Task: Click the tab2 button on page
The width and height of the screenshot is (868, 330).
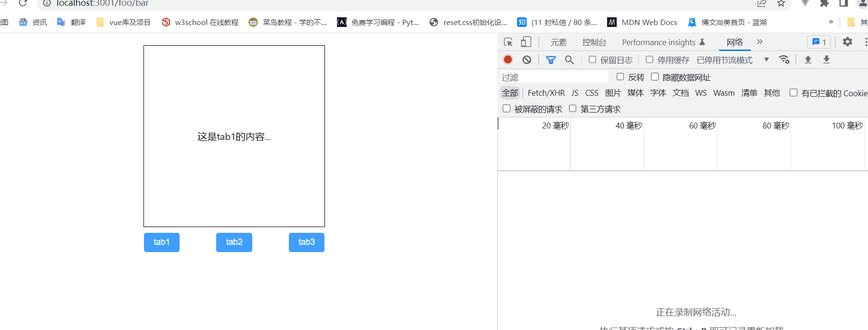Action: click(234, 242)
